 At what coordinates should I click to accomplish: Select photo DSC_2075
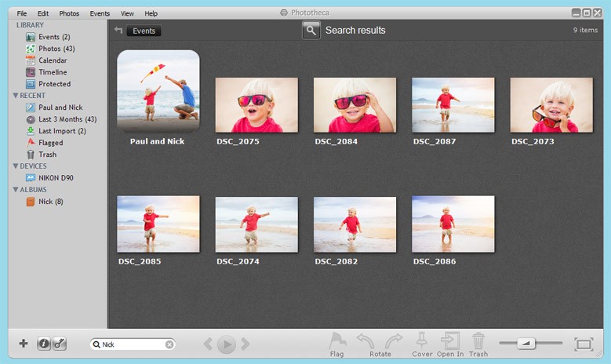(x=256, y=105)
